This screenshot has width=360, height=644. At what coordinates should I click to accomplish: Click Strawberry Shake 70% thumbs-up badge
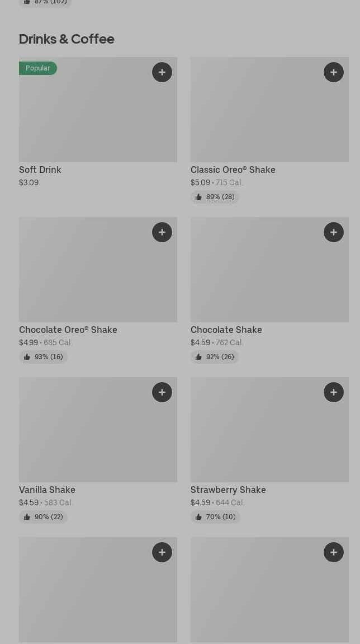click(x=215, y=517)
